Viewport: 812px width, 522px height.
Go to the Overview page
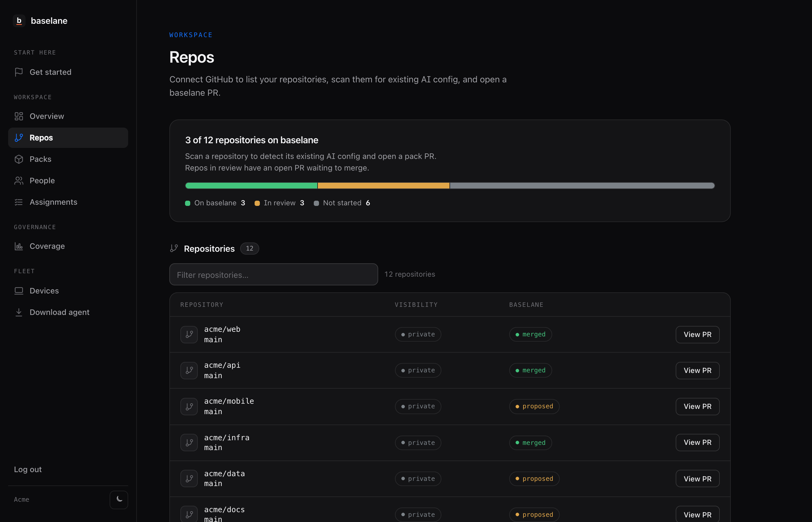(68, 116)
